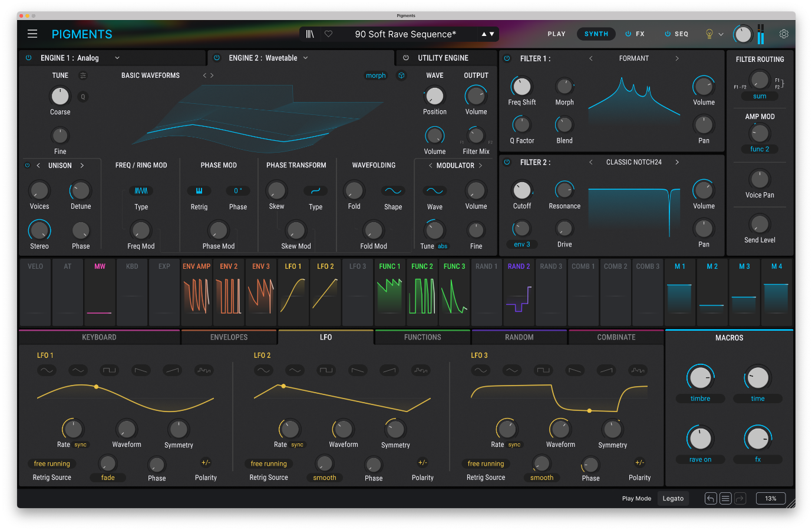Click LFO 1 Rate sync button

point(81,445)
